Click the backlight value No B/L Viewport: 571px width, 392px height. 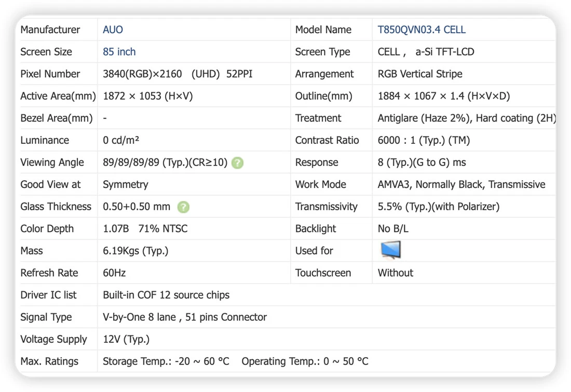[393, 229]
